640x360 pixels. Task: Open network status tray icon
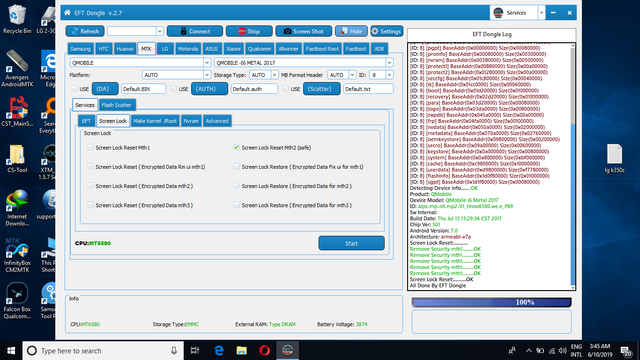(x=551, y=351)
